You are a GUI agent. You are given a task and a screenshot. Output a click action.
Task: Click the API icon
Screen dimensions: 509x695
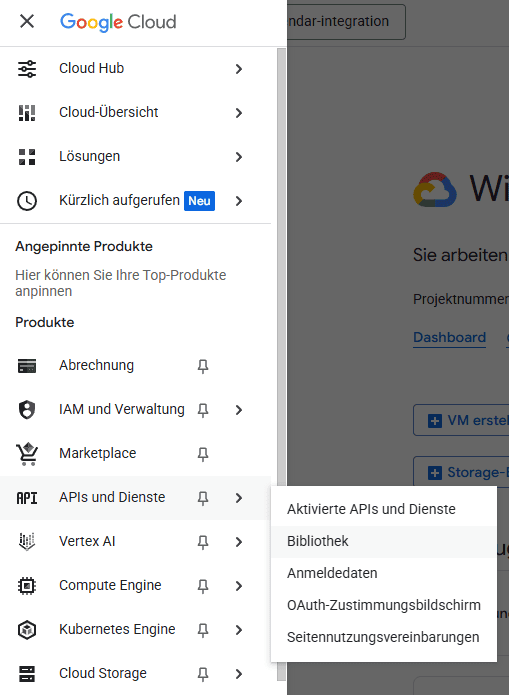pyautogui.click(x=27, y=498)
